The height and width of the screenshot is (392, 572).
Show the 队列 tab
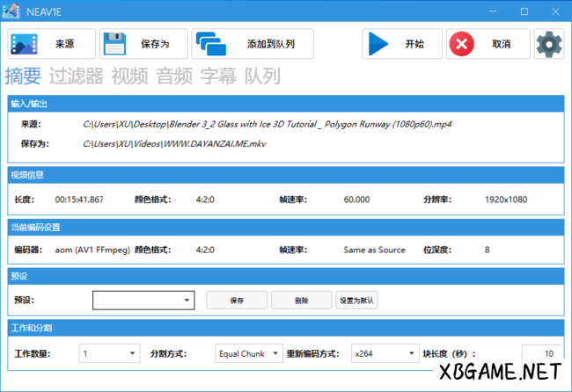pos(262,76)
